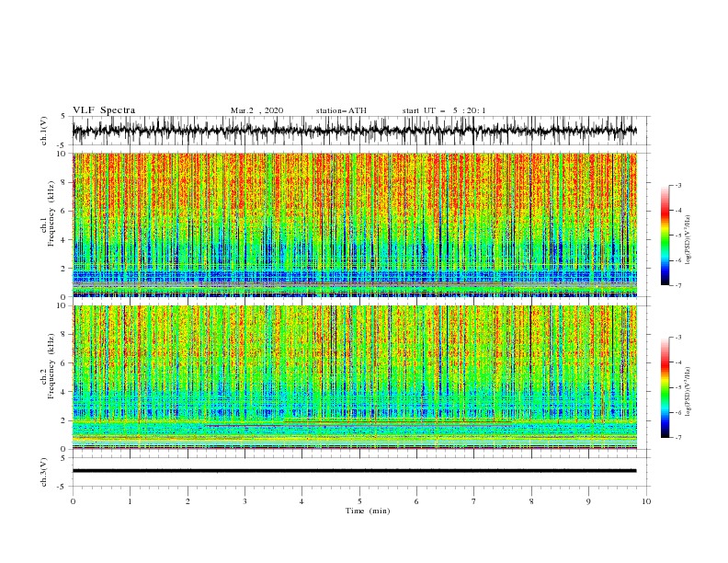
Task: Click the lower "log(PSD)(V²/Hz)" color bar label
Action: pyautogui.click(x=688, y=392)
